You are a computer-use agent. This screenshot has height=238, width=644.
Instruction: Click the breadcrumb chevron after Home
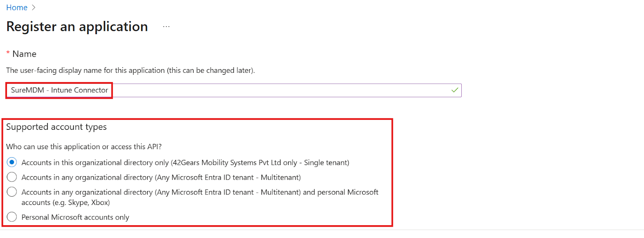[33, 8]
